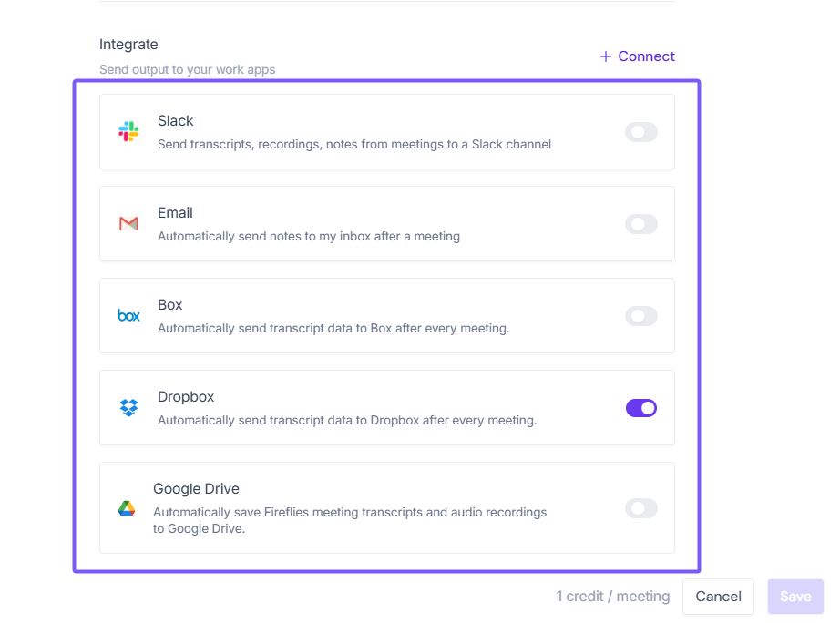This screenshot has height=623, width=840.
Task: Click the Slack integration title
Action: click(x=176, y=120)
